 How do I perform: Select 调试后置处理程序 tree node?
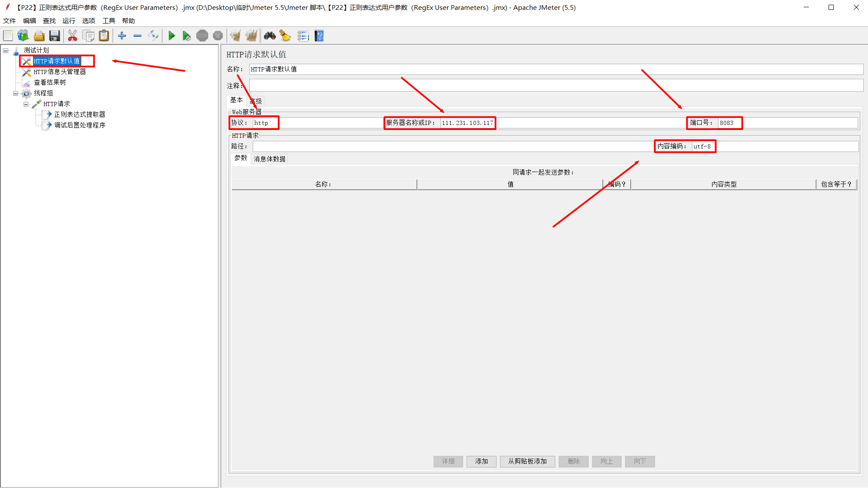tap(79, 125)
